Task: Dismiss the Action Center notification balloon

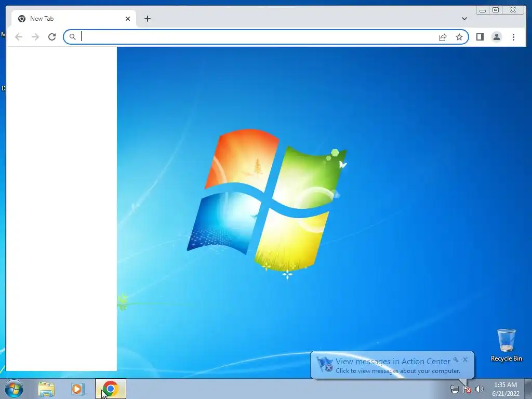Action: (465, 360)
